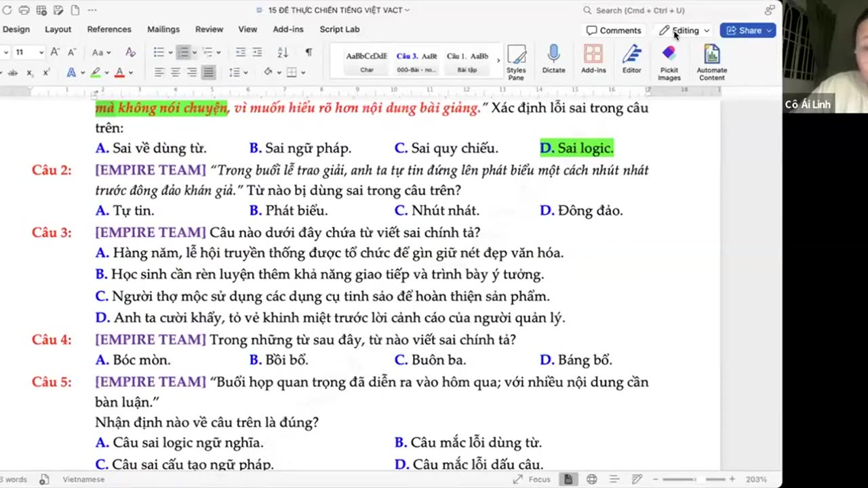Click the Share button
This screenshot has height=488, width=868.
748,30
